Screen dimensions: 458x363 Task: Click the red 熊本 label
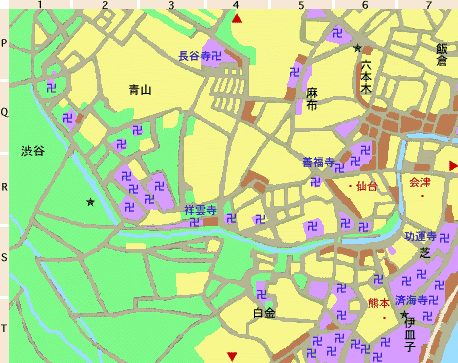378,303
